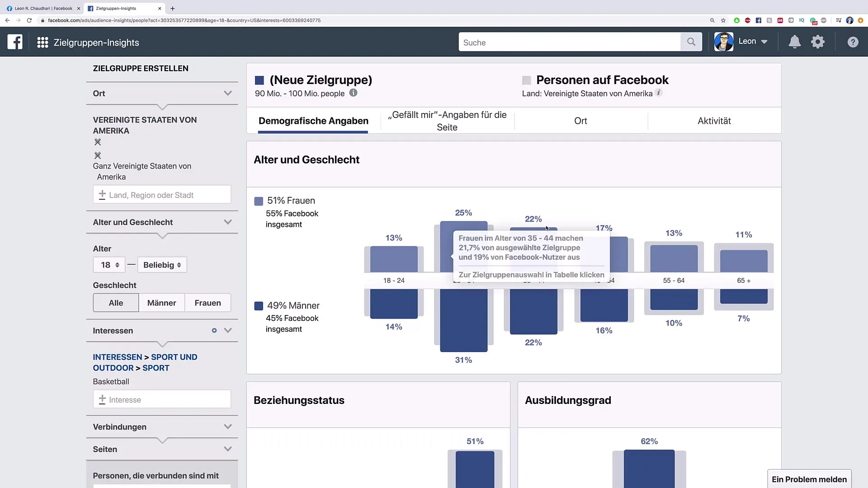The image size is (868, 488).
Task: Collapse the Alter und Geschlecht section
Action: click(228, 222)
